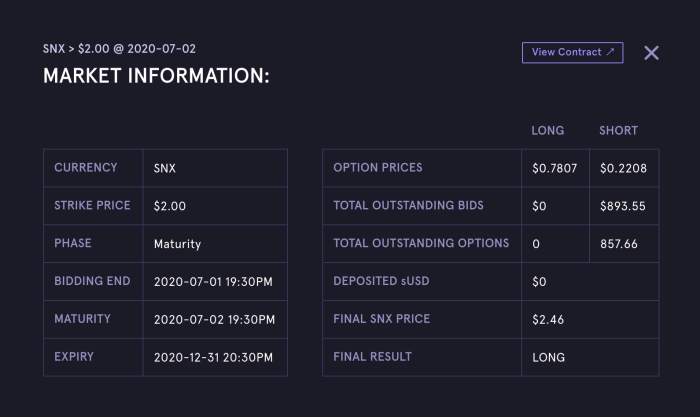Select the strike price value $2.00
This screenshot has height=417, width=700.
tap(170, 206)
